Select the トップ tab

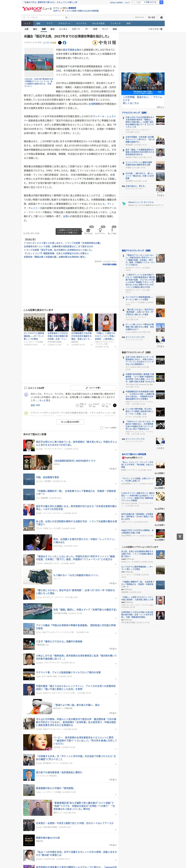pos(27,24)
